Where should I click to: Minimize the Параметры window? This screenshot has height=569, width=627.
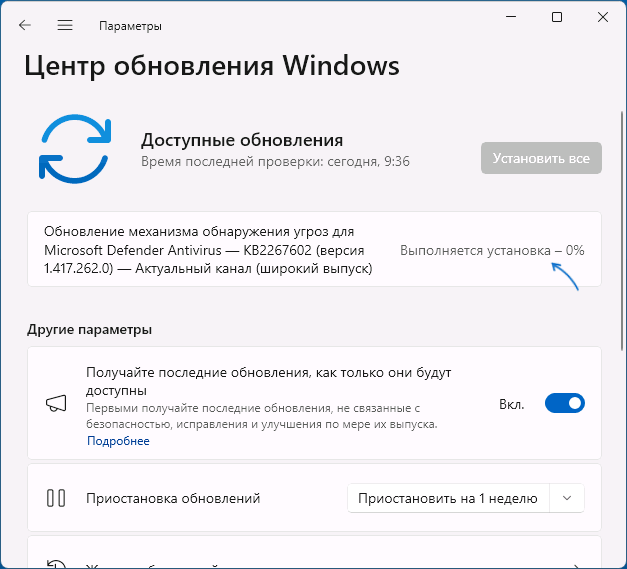(511, 17)
